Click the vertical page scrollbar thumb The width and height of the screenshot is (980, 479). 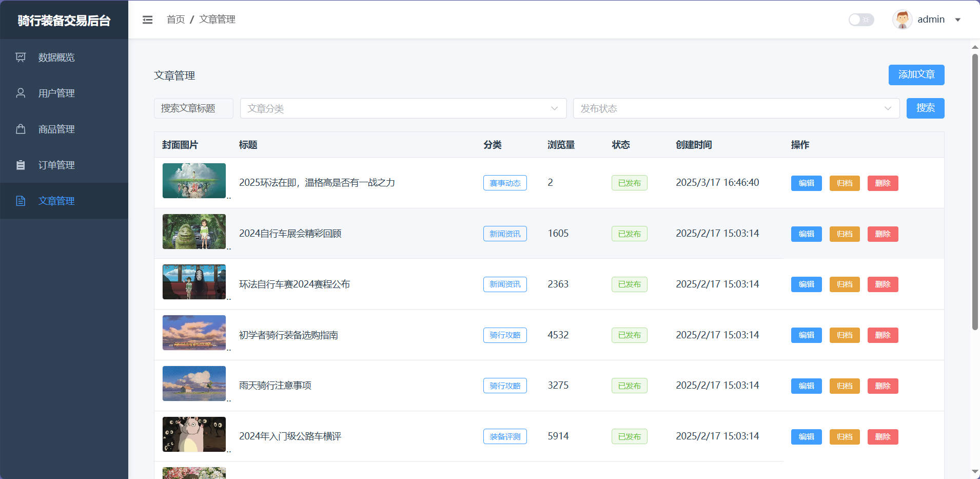pos(975,192)
